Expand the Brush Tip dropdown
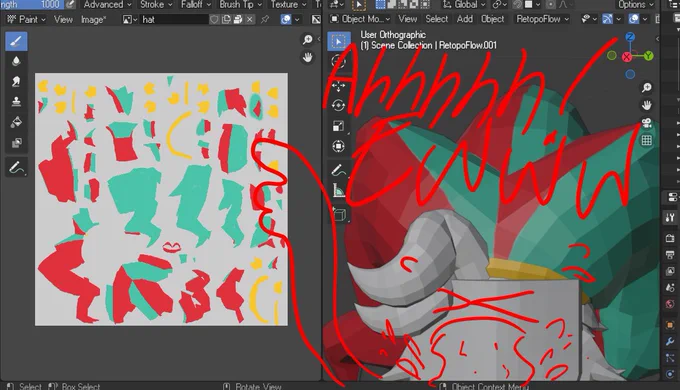The height and width of the screenshot is (390, 680). 241,4
